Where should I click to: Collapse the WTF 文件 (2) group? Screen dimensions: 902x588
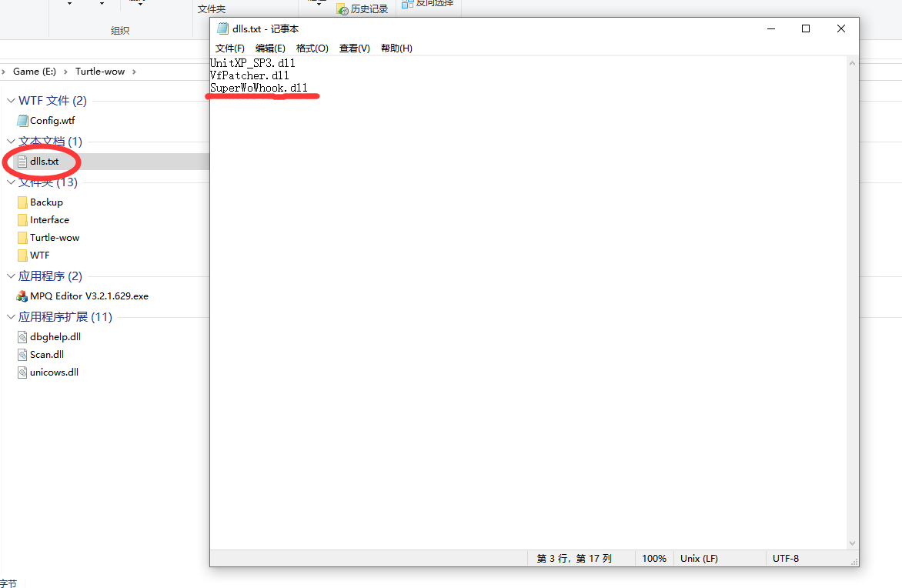11,101
